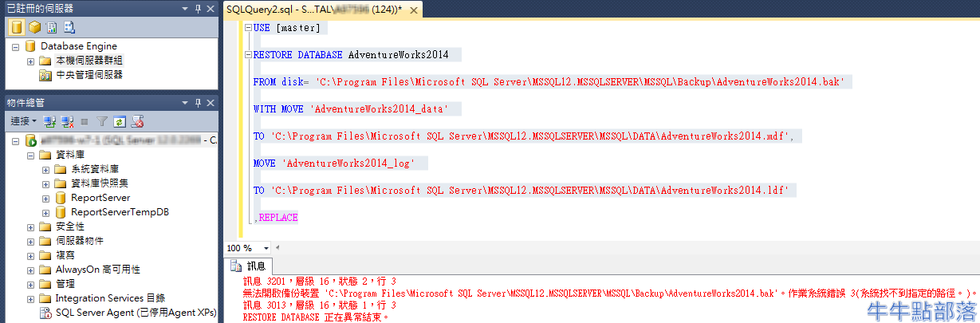Select the Reporting Services icon in Registered Servers

(52, 27)
